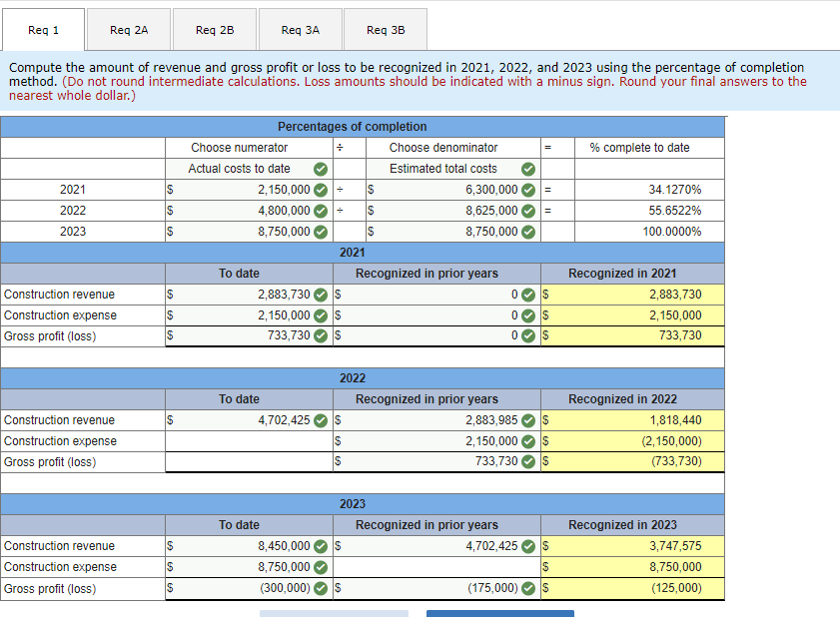Click check mark next to 2023 to-date expense 8,750,000
840x617 pixels.
coord(321,568)
